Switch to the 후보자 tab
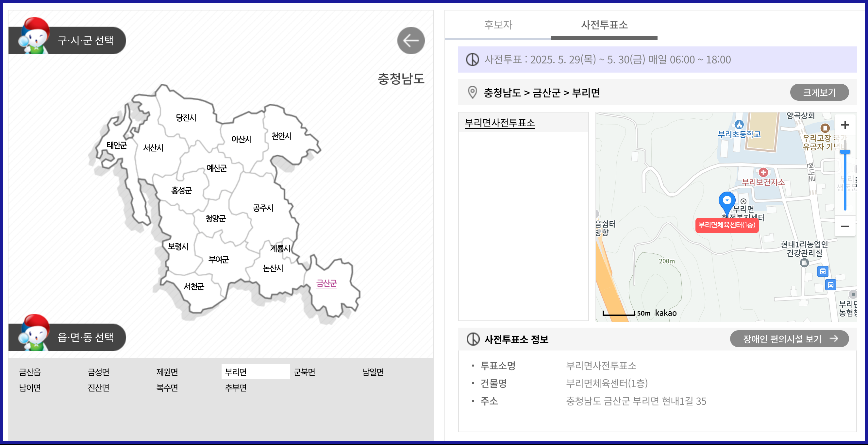This screenshot has width=868, height=445. click(498, 25)
